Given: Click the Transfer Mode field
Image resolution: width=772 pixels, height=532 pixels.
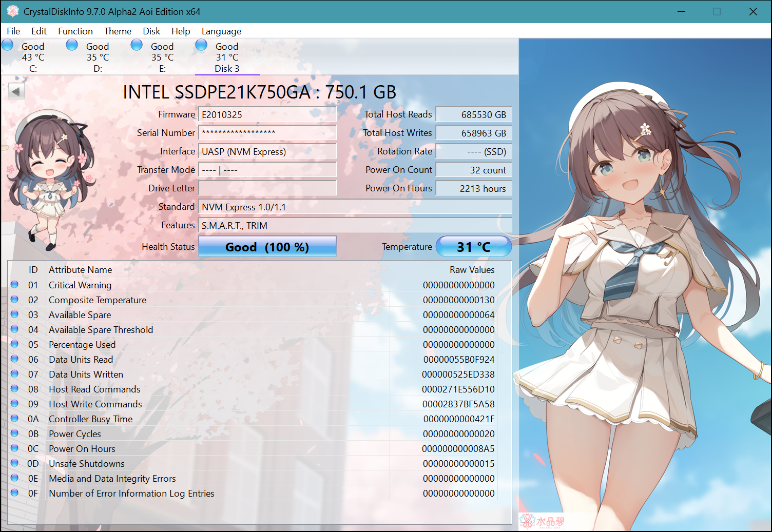Looking at the screenshot, I should 267,170.
